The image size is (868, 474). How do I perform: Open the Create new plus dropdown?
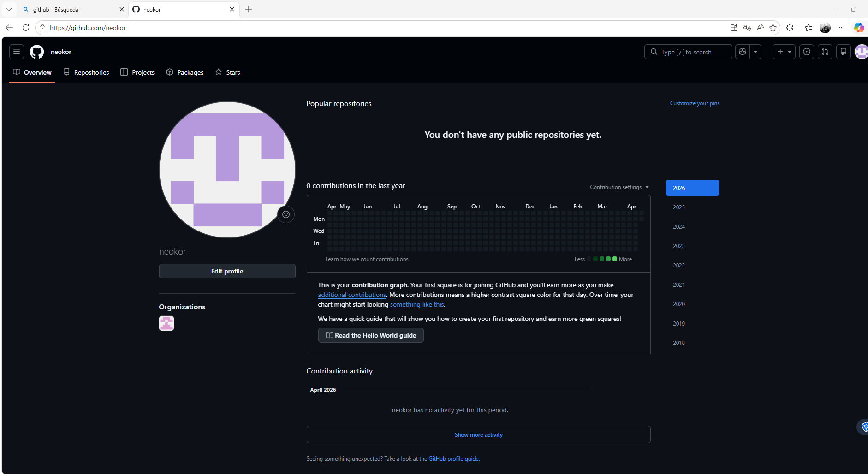pos(784,52)
